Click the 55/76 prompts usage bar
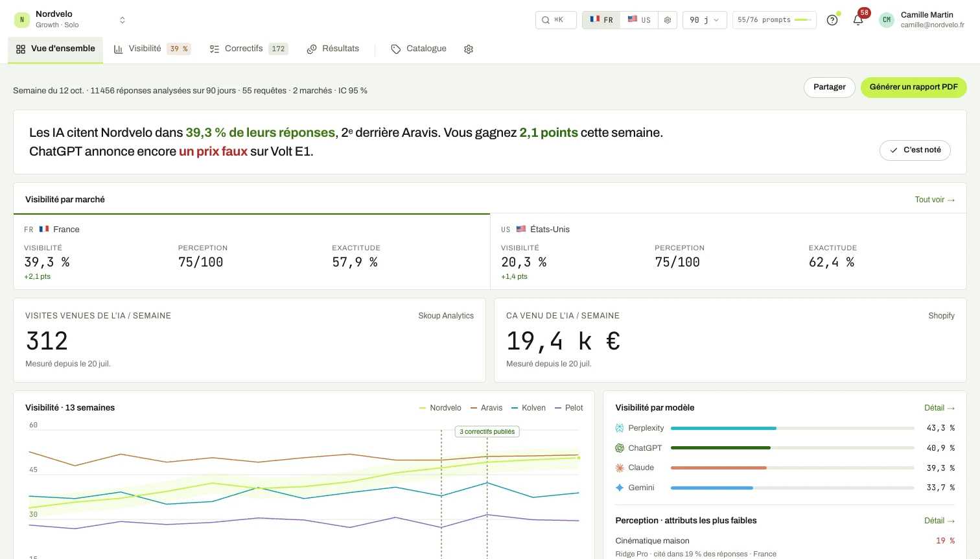The image size is (980, 559). [775, 20]
